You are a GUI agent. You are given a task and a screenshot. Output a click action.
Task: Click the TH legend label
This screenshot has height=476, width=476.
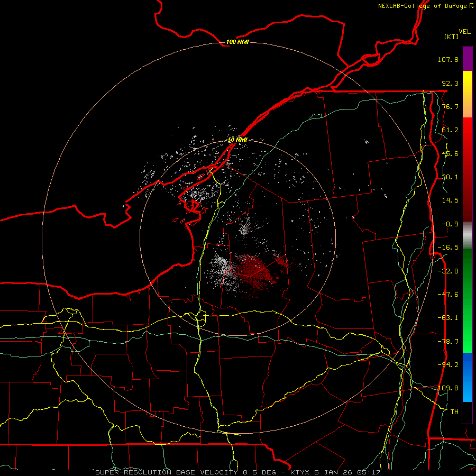454,412
